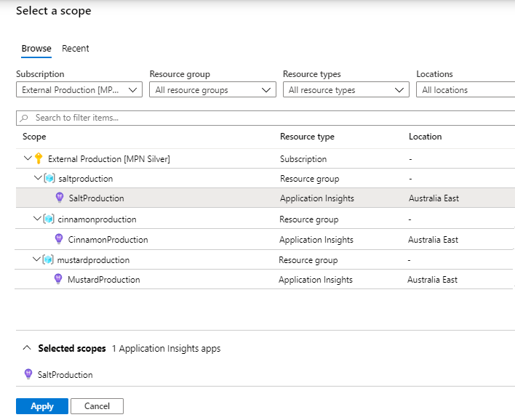The width and height of the screenshot is (515, 420).
Task: Click the lightbulb icon under Selected scopes
Action: pyautogui.click(x=28, y=374)
